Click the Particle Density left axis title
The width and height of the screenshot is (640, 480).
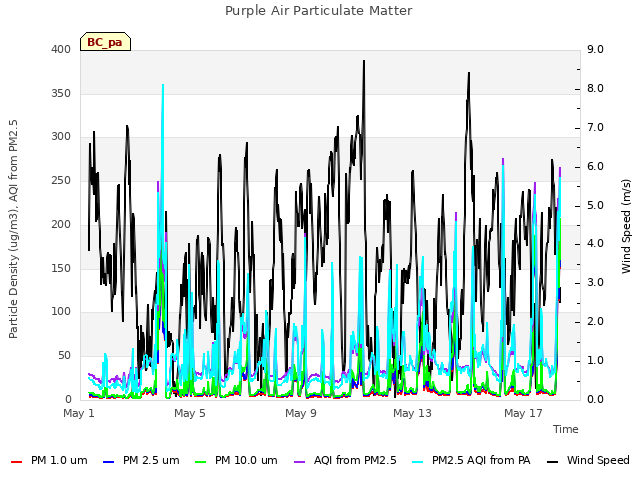pos(13,229)
